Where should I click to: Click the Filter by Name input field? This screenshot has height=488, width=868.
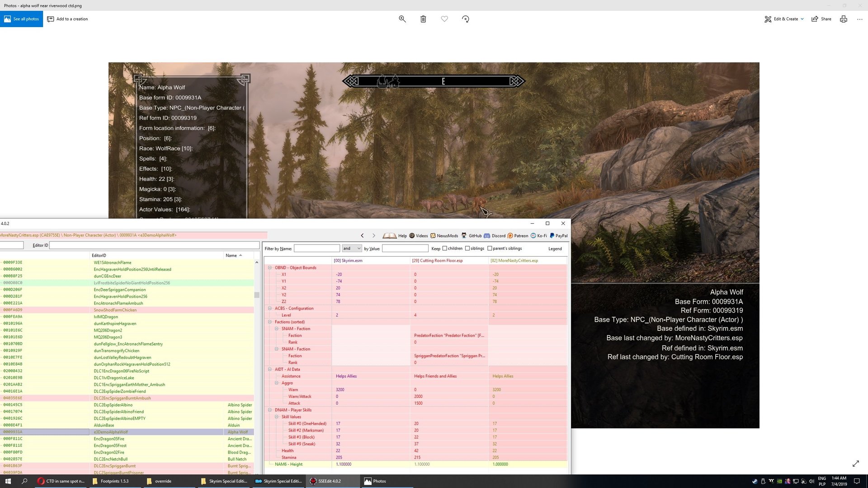(316, 249)
